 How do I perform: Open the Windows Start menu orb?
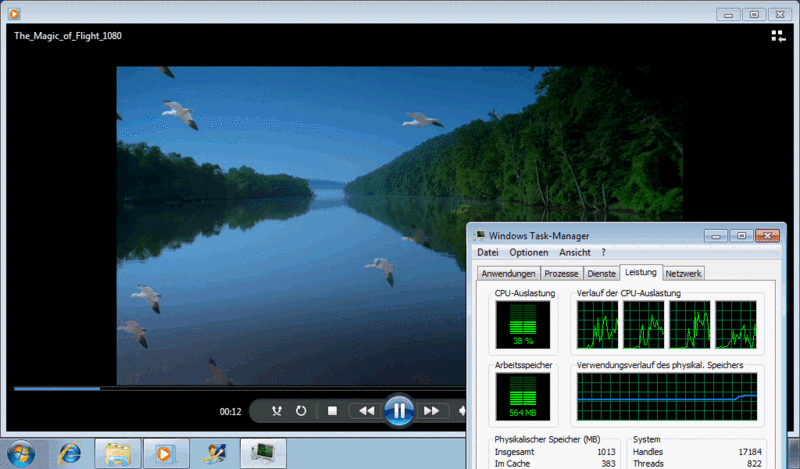coord(21,454)
